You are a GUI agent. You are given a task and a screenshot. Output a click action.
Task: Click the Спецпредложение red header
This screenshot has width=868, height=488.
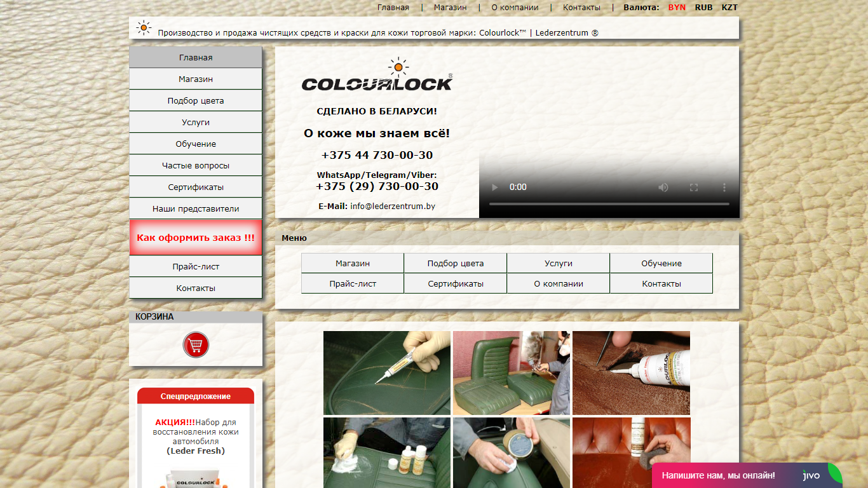click(x=196, y=396)
